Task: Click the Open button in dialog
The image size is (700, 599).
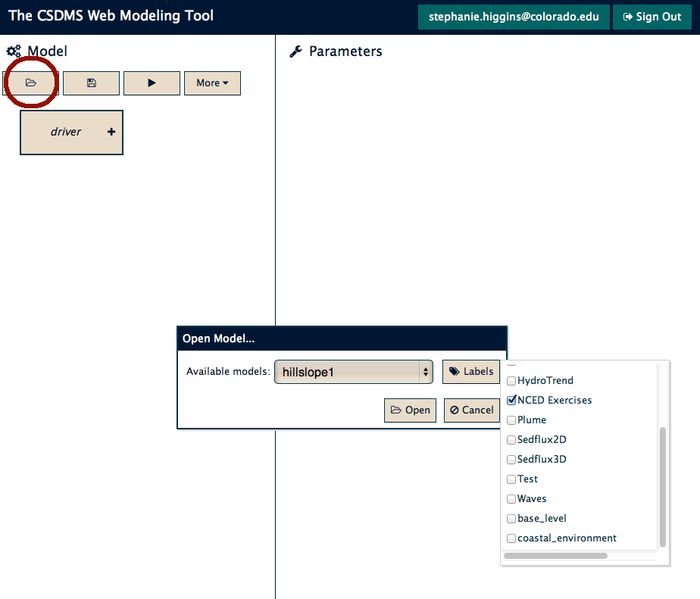Action: tap(411, 410)
